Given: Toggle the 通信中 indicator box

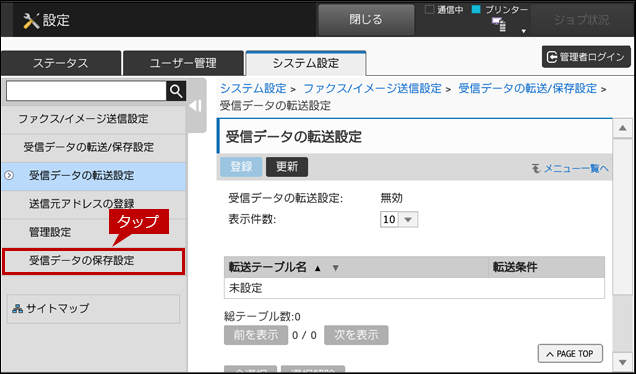Looking at the screenshot, I should click(x=429, y=9).
